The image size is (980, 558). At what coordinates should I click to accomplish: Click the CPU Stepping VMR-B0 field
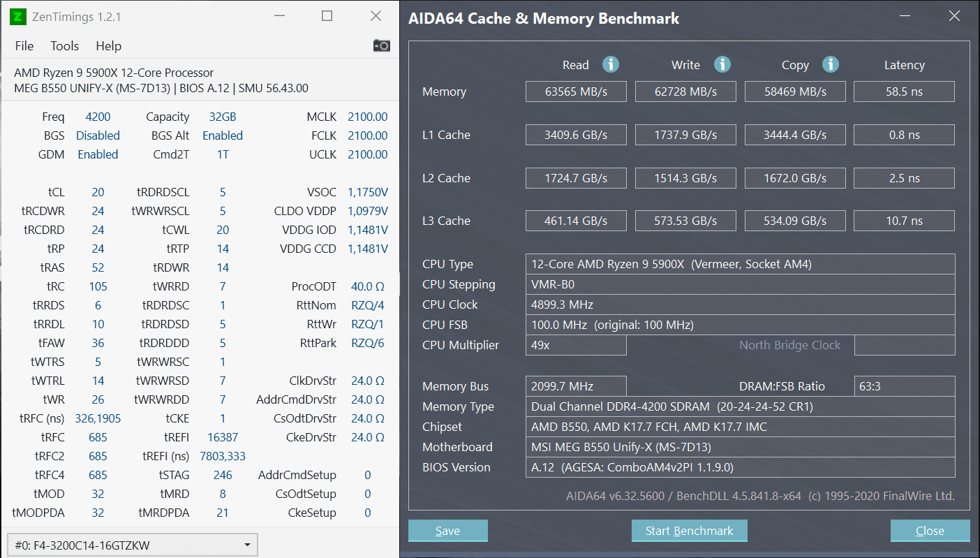740,284
